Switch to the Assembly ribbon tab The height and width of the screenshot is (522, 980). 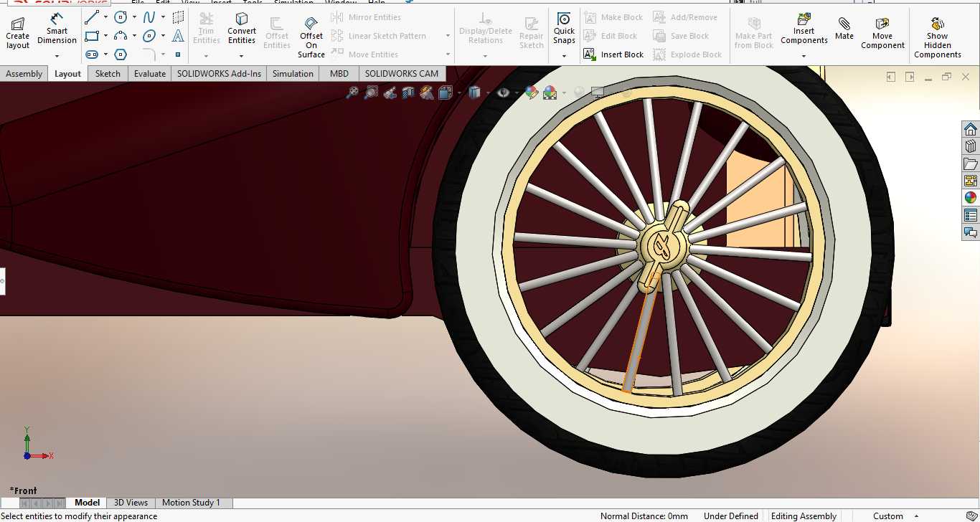tap(24, 74)
